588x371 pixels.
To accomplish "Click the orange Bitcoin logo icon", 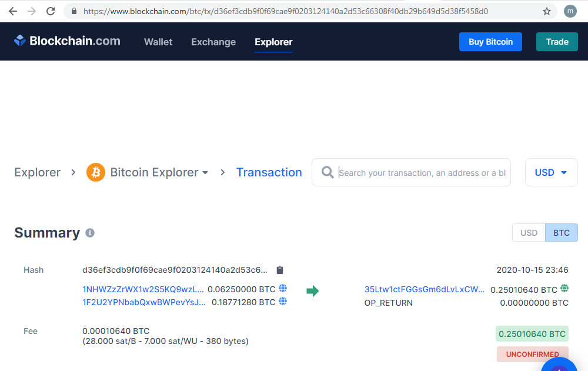I will coord(96,172).
